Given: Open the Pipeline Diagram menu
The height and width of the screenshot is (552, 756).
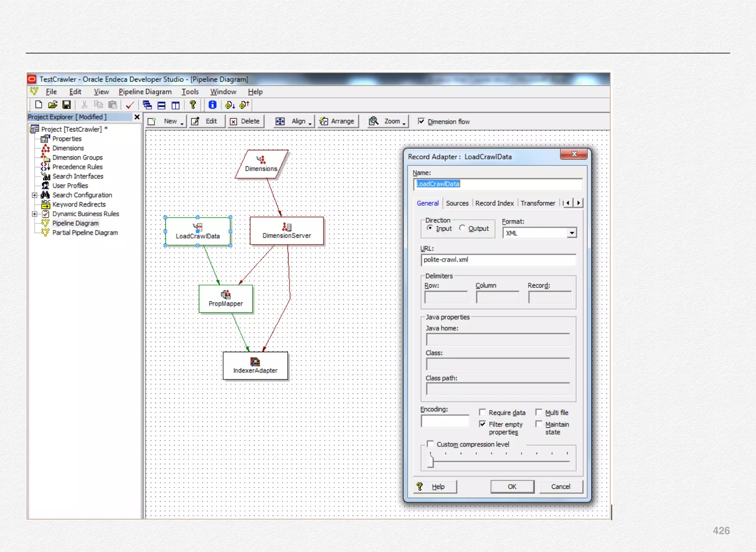Looking at the screenshot, I should click(x=145, y=92).
